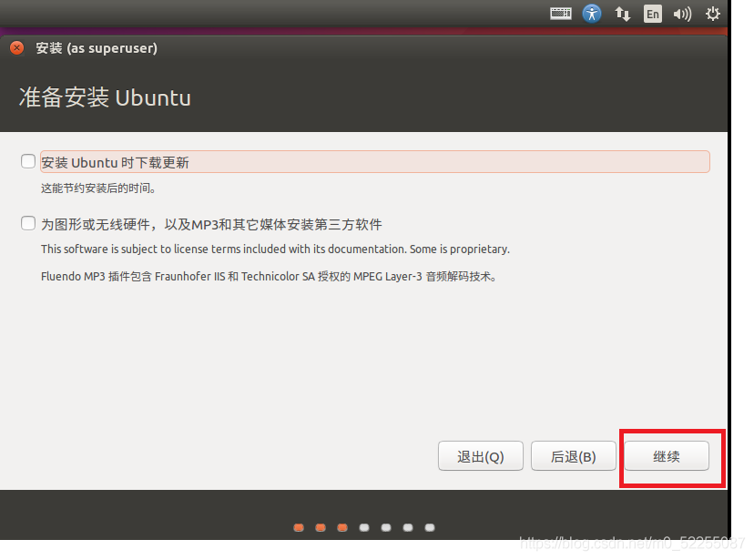Click the license terms sentence about proprietary software
This screenshot has height=560, width=754.
[275, 249]
